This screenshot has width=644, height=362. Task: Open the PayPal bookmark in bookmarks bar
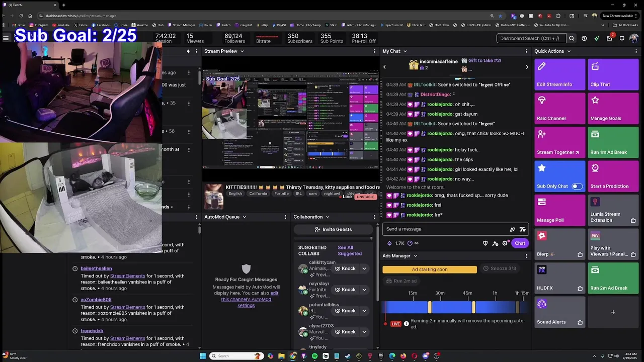(x=278, y=25)
